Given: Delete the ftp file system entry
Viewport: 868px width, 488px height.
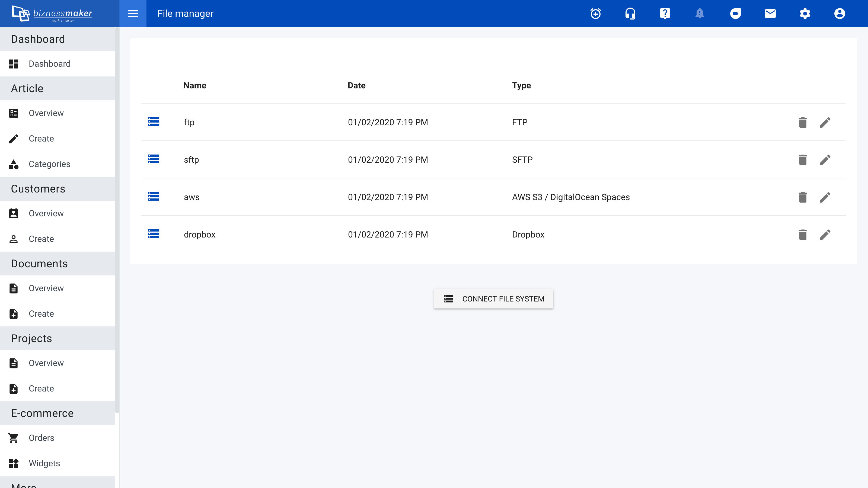Looking at the screenshot, I should (803, 122).
